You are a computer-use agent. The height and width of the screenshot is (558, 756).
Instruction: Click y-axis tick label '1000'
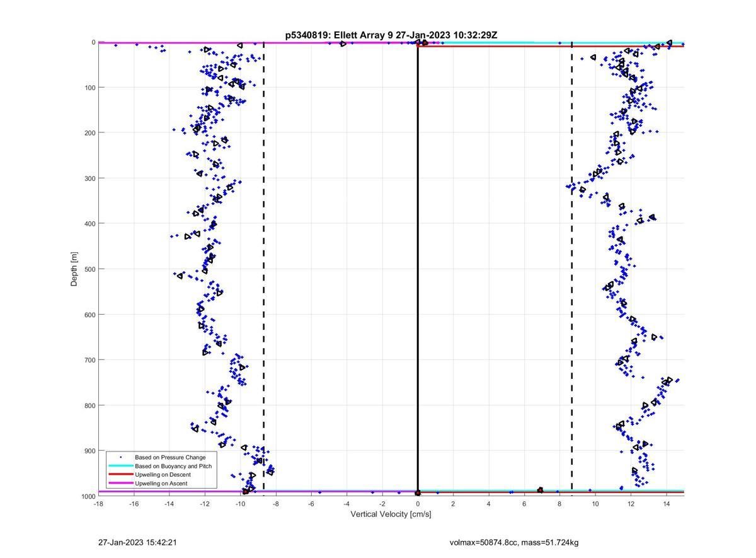tap(87, 496)
